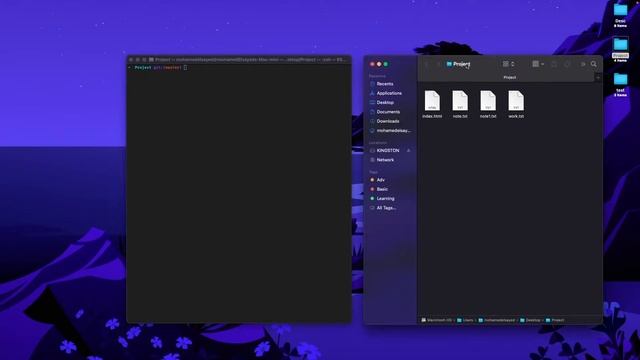
Task: Click mohamedelsayed folder in path bar
Action: pos(497,320)
